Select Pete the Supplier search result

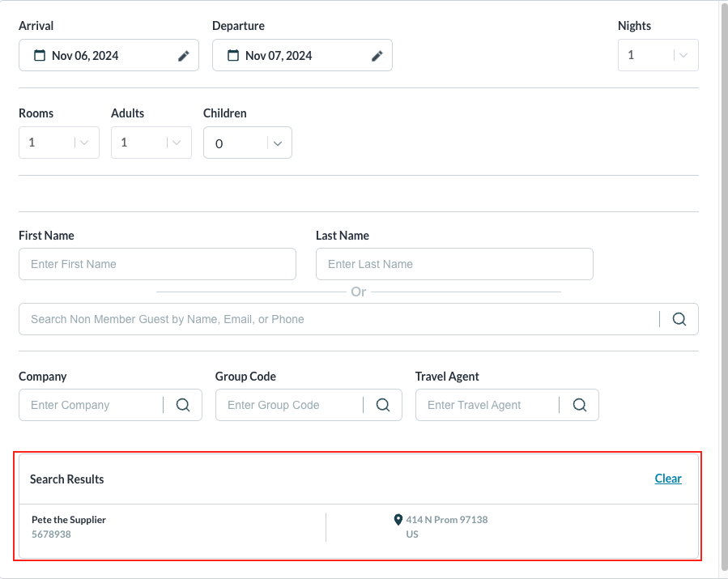tap(69, 520)
